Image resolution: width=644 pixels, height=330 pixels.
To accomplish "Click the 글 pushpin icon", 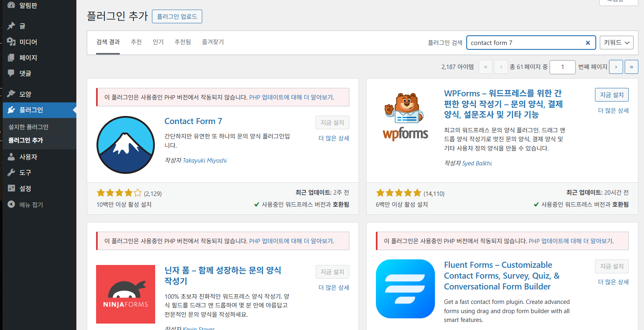I will coord(11,26).
